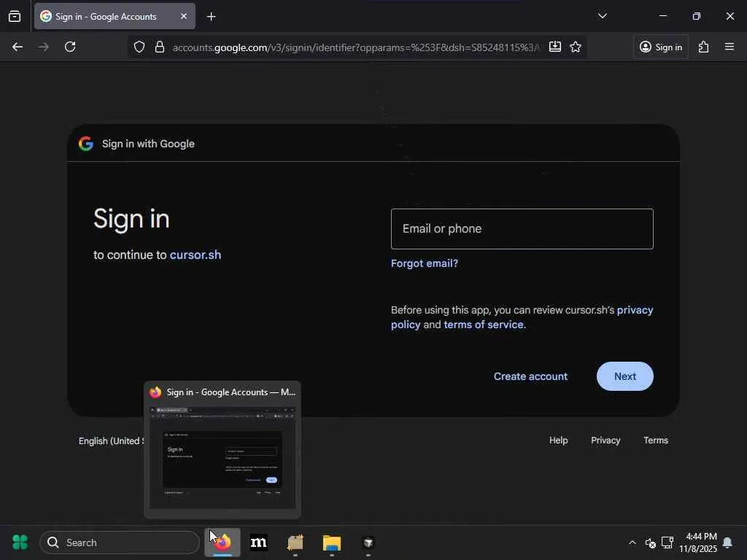
Task: Click Forgot email? link
Action: pyautogui.click(x=425, y=263)
